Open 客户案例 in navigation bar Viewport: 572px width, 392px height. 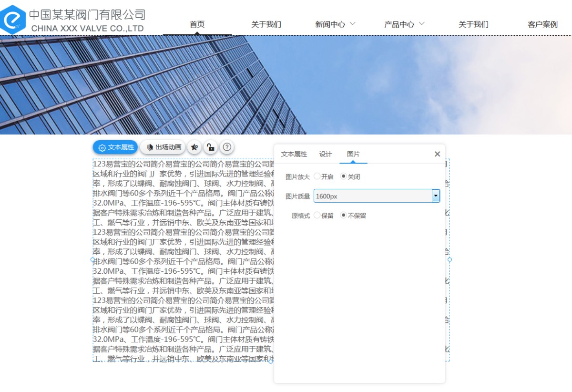tap(542, 24)
